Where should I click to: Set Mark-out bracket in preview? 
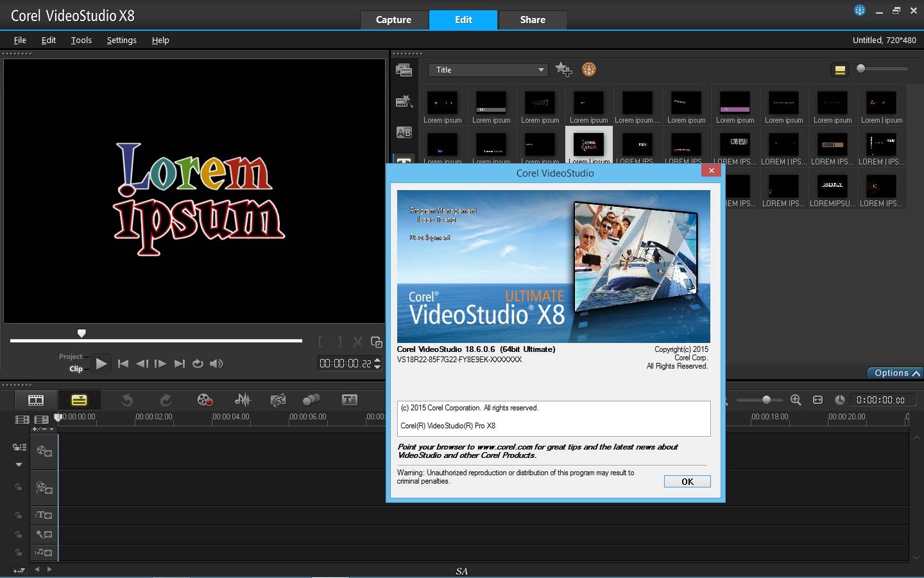(x=339, y=342)
